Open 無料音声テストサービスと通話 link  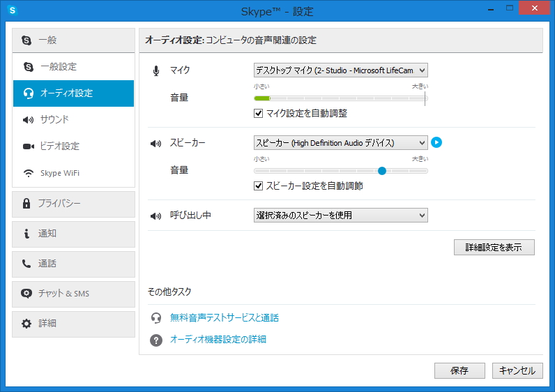click(x=225, y=317)
